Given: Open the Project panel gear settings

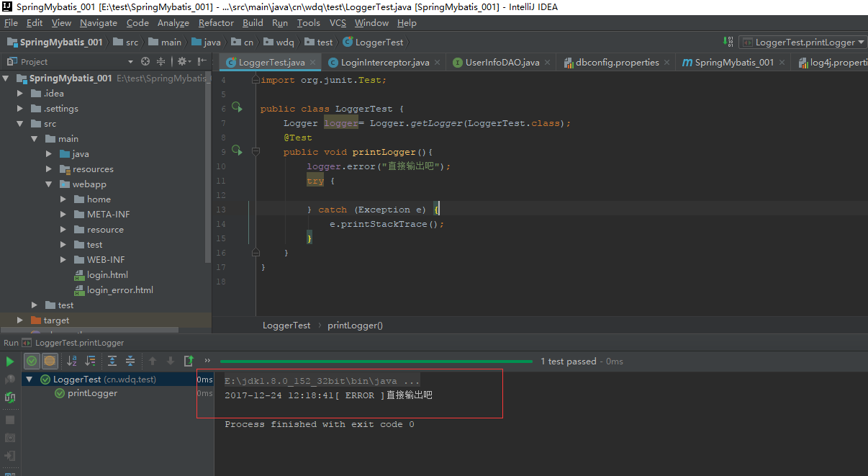Looking at the screenshot, I should 184,62.
